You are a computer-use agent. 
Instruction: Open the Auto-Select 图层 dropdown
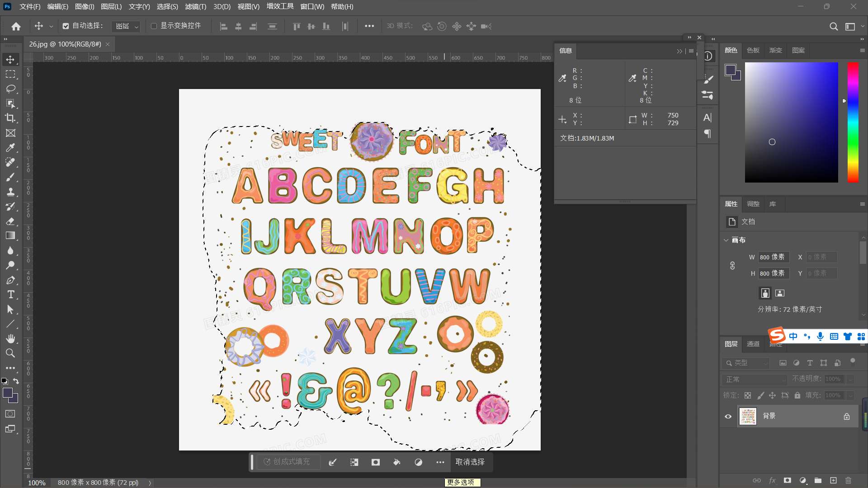(126, 26)
